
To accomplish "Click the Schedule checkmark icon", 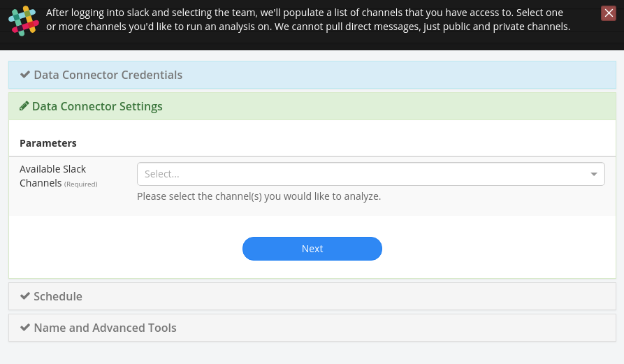I will click(25, 296).
